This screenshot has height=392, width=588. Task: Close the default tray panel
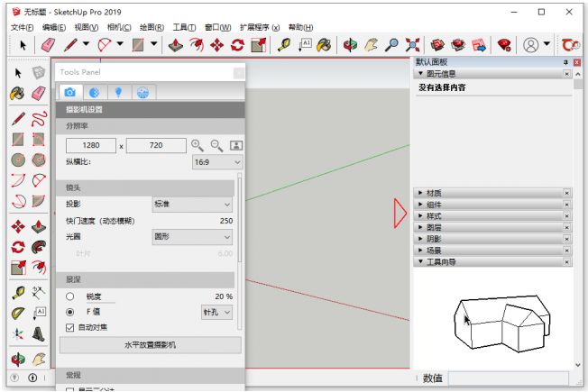pyautogui.click(x=577, y=62)
